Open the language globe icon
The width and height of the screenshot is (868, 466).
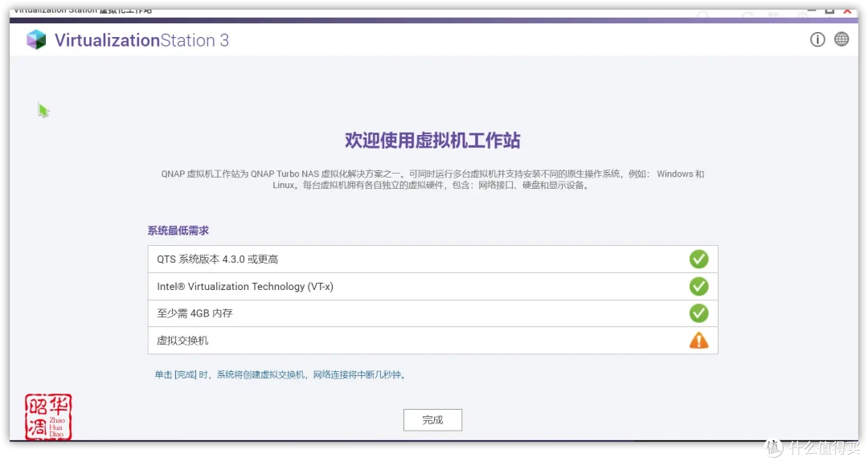[x=841, y=39]
